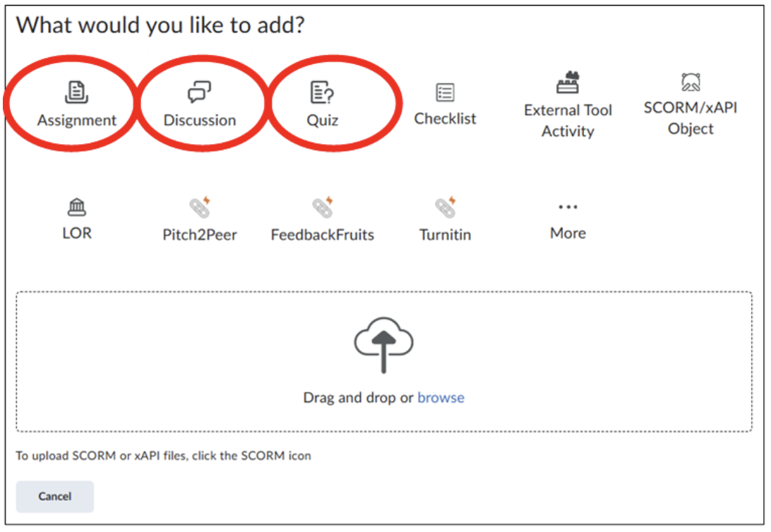The image size is (771, 532).
Task: Open the LOR building icon
Action: 77,207
